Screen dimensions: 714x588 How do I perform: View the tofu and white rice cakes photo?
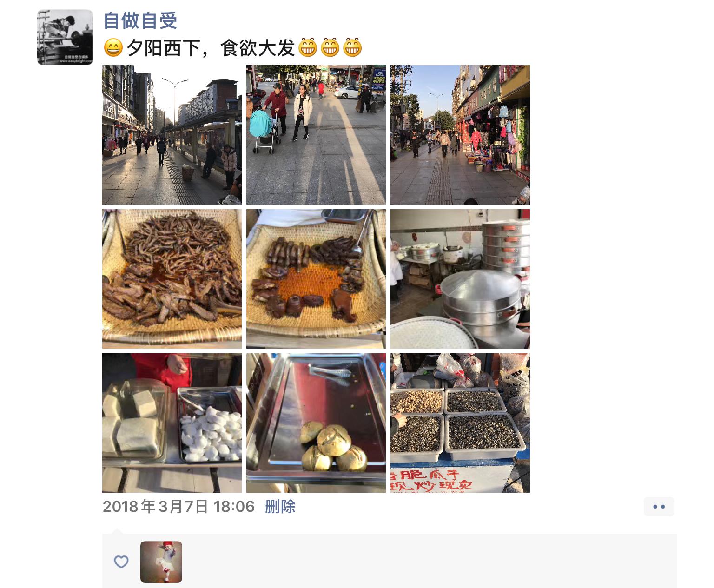click(172, 423)
